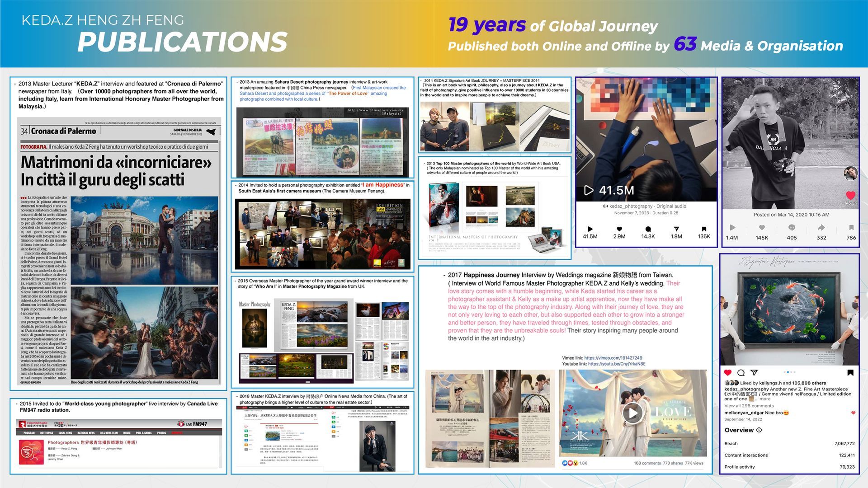Click the small heart beside melkonyan_edgar's comment
This screenshot has width=868, height=488.
point(853,413)
